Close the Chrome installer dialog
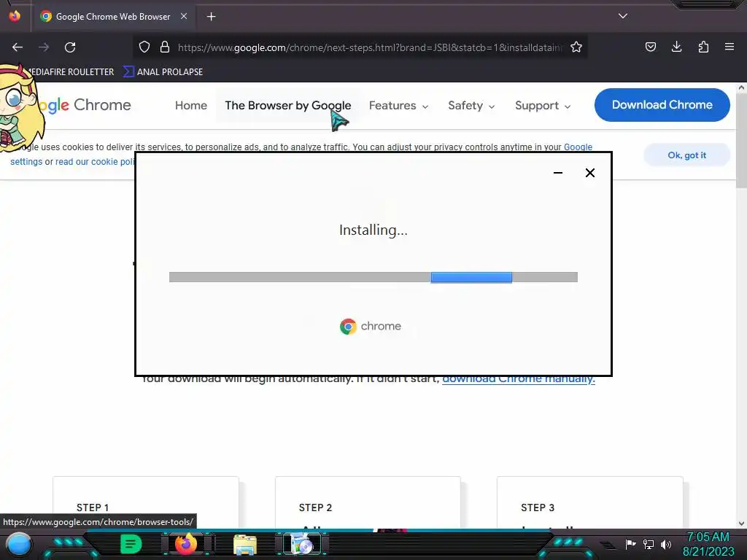Viewport: 747px width, 560px height. pos(589,173)
